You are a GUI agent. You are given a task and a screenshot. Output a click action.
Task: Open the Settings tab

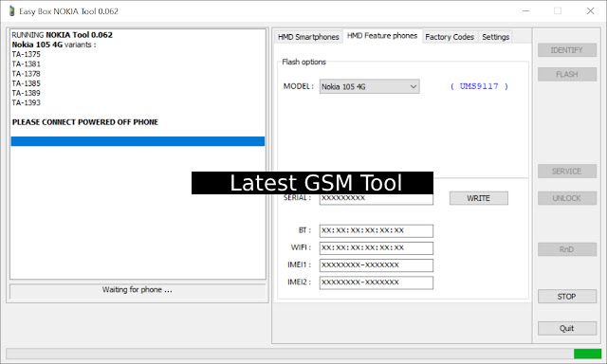(x=495, y=37)
